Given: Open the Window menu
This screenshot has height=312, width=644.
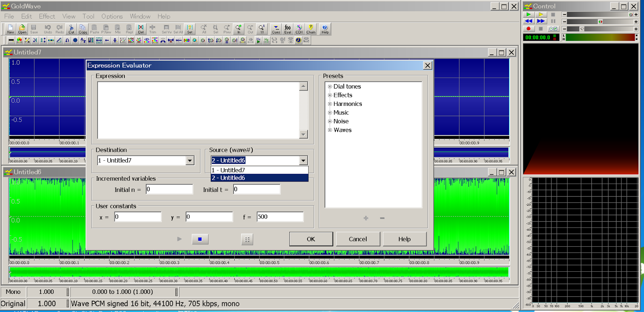Looking at the screenshot, I should (x=140, y=17).
